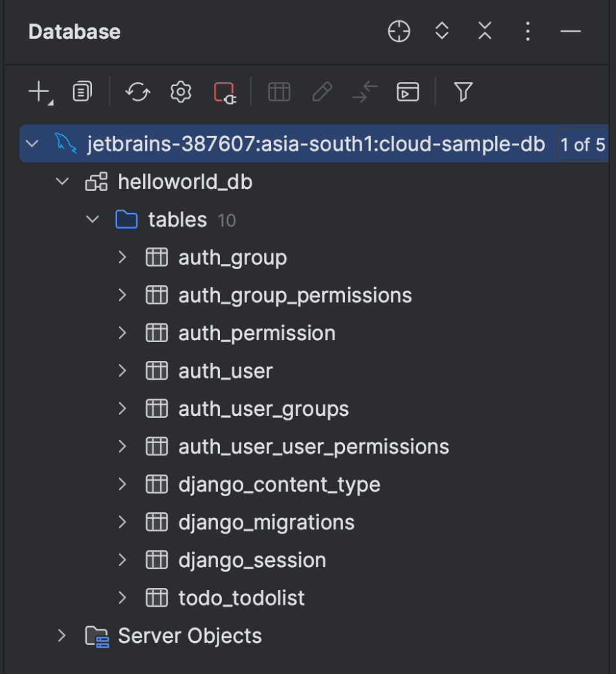This screenshot has width=616, height=674.
Task: Expand the Server Objects node
Action: click(62, 635)
